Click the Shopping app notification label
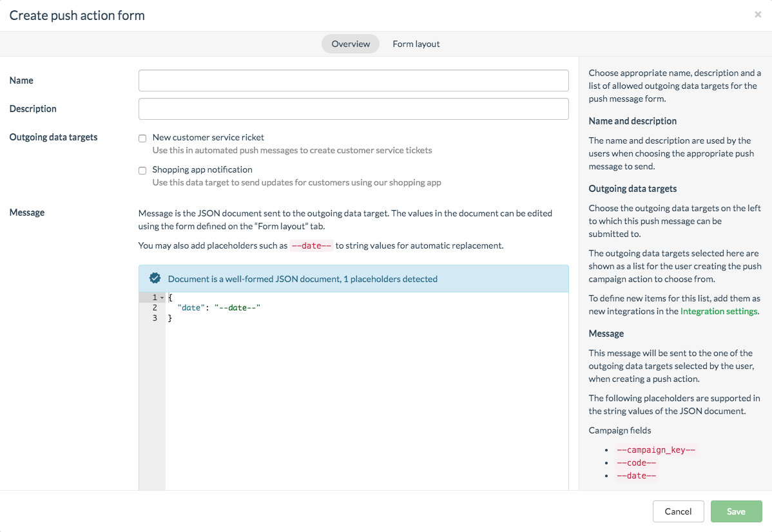 coord(202,169)
